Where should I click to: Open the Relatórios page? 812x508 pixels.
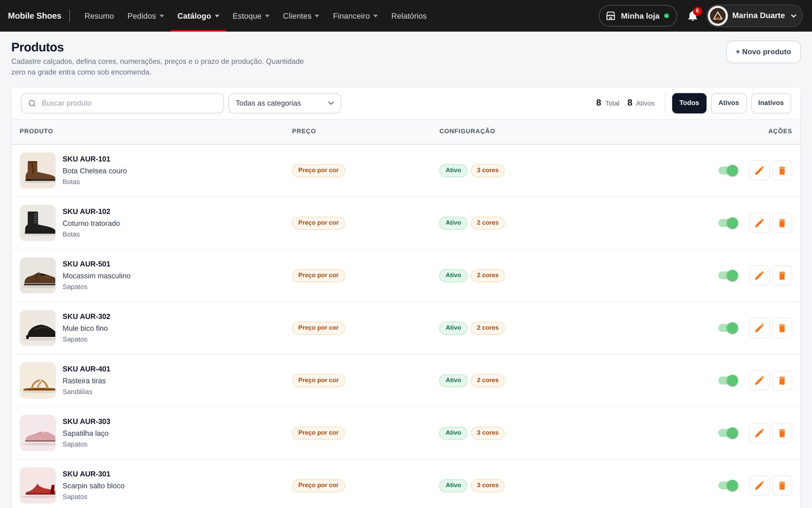click(x=409, y=16)
